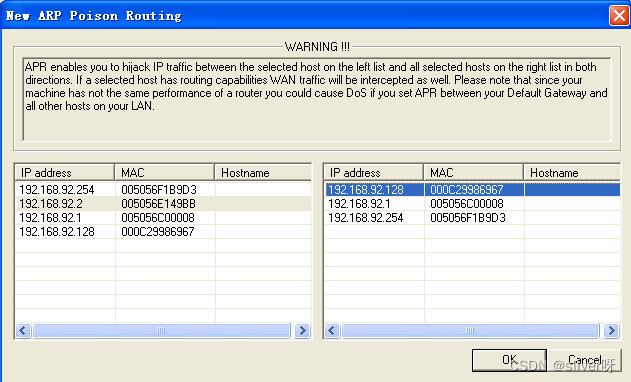Image resolution: width=631 pixels, height=382 pixels.
Task: Sort right list by MAC column header
Action: [474, 173]
